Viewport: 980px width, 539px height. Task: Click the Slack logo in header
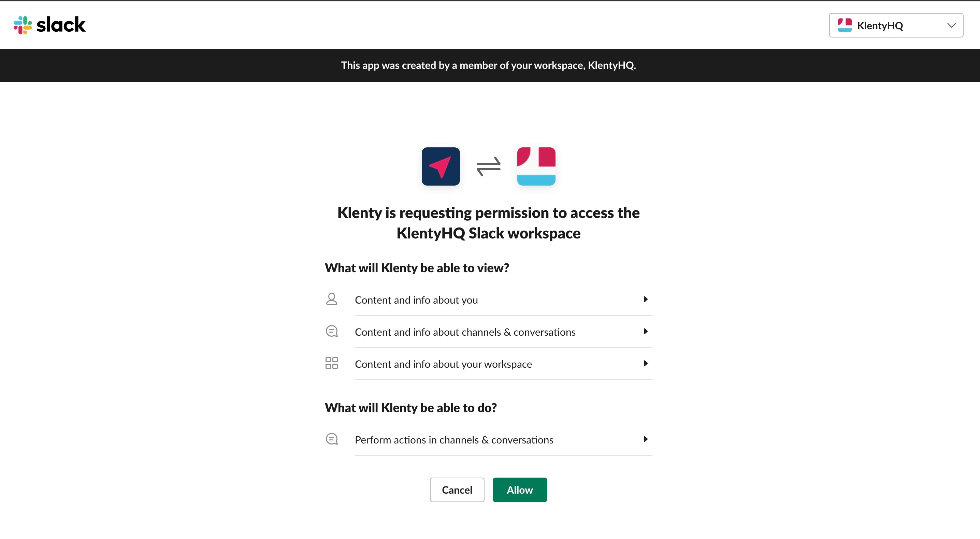(49, 25)
